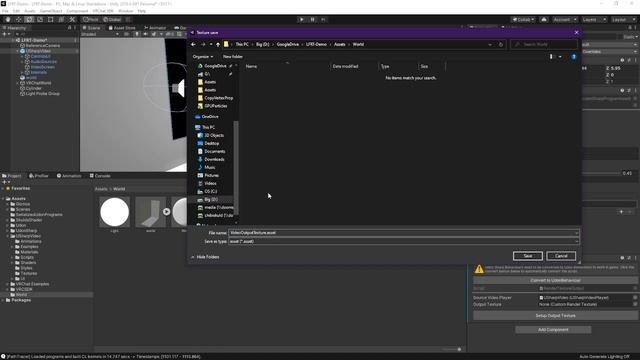Viewport: 640px width, 360px height.
Task: Select the Rotate tool in Unity toolbar
Action: point(29,20)
